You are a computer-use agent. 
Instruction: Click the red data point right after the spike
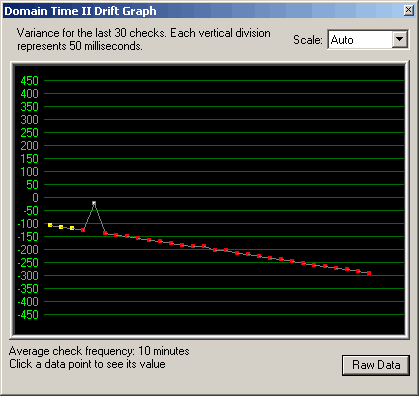[105, 233]
